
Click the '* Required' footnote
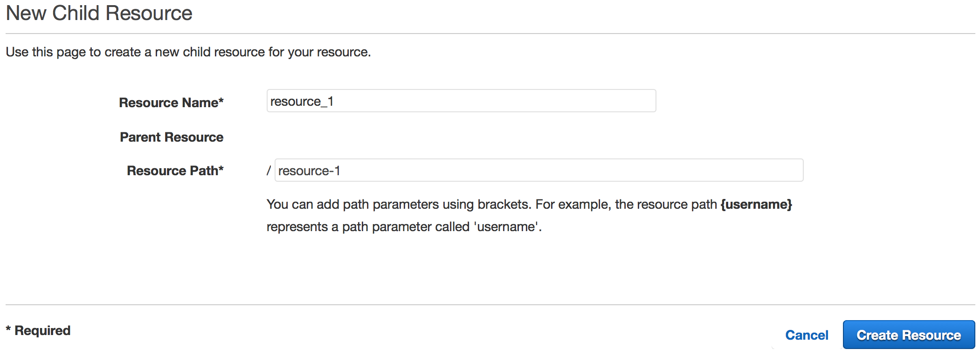(38, 330)
